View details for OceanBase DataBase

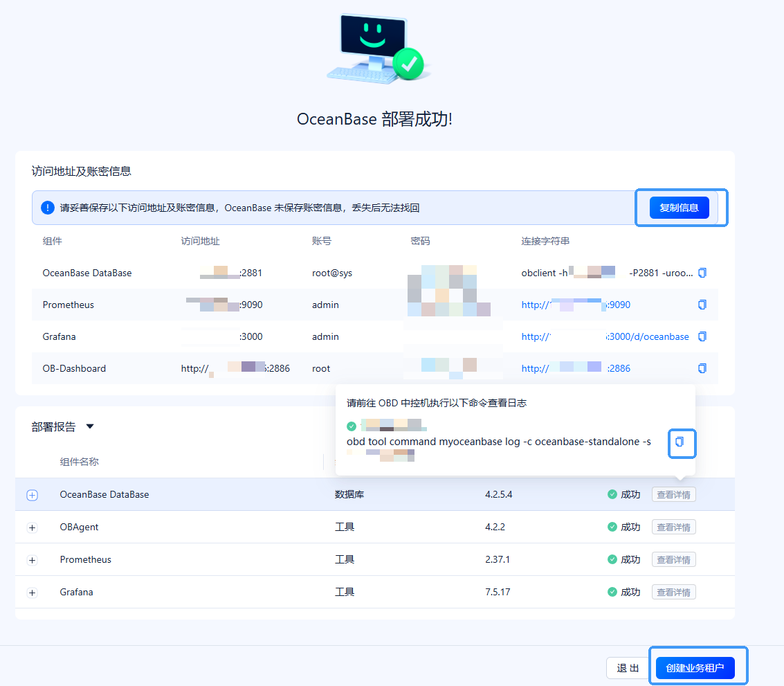673,494
